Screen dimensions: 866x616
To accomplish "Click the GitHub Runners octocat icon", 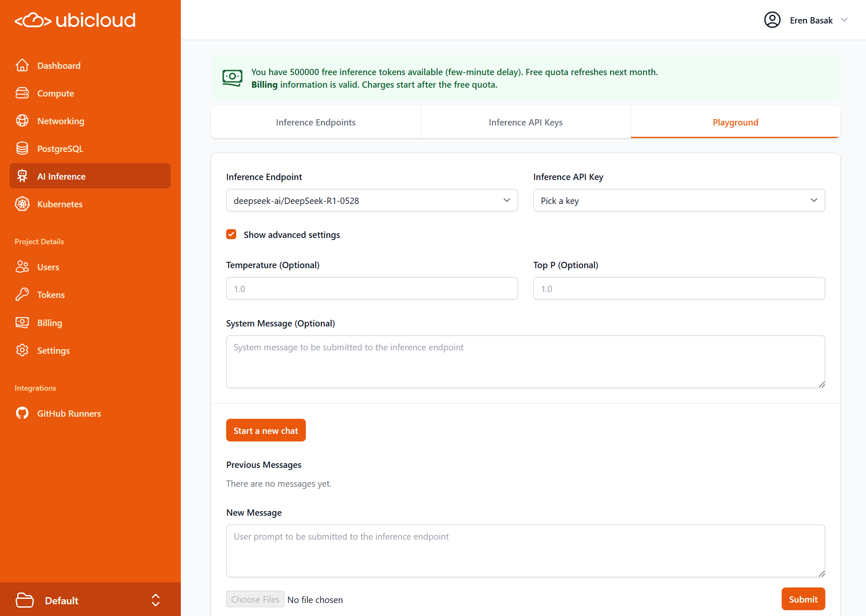I will point(22,413).
